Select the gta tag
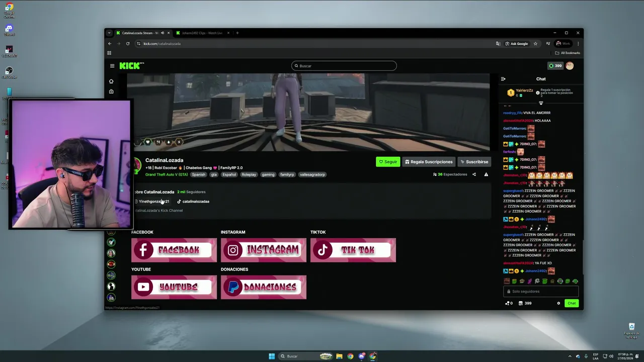644x362 pixels. pos(214,174)
